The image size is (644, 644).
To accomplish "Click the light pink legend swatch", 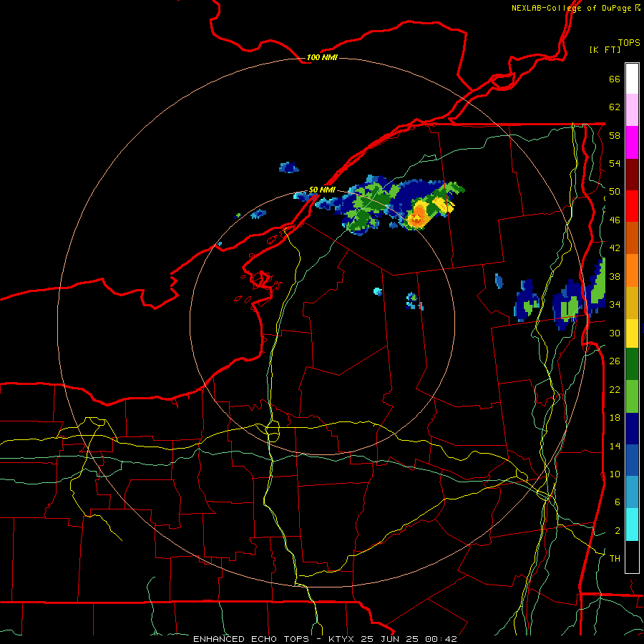I will click(632, 110).
